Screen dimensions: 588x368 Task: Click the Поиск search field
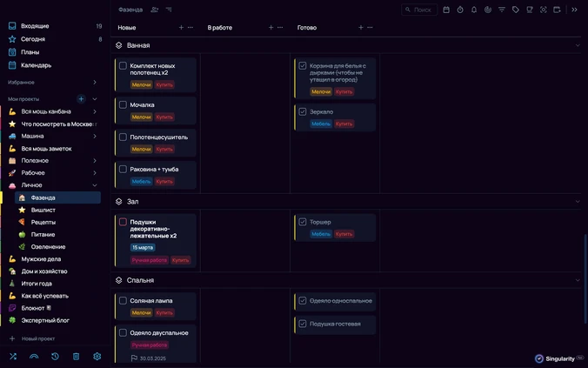[x=419, y=10]
